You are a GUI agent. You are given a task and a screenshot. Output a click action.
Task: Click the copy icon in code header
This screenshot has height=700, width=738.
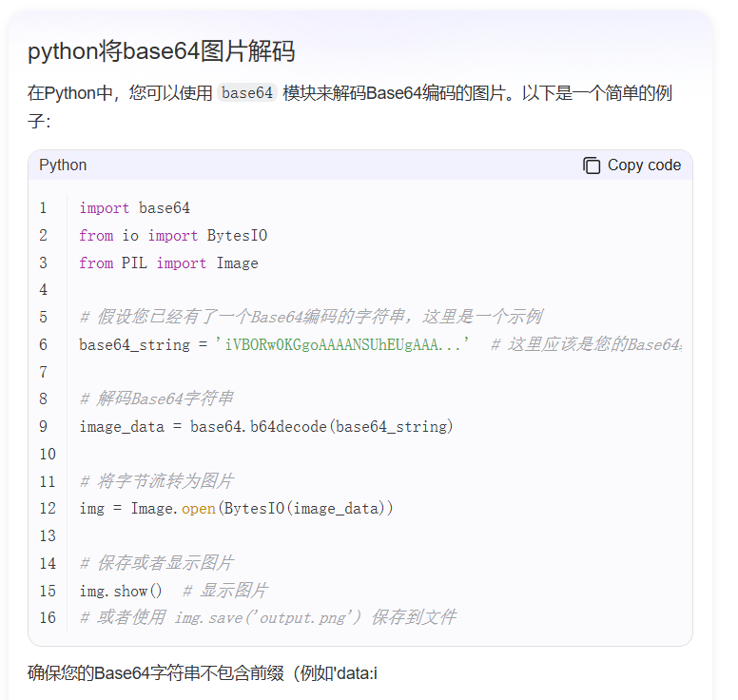click(x=592, y=165)
